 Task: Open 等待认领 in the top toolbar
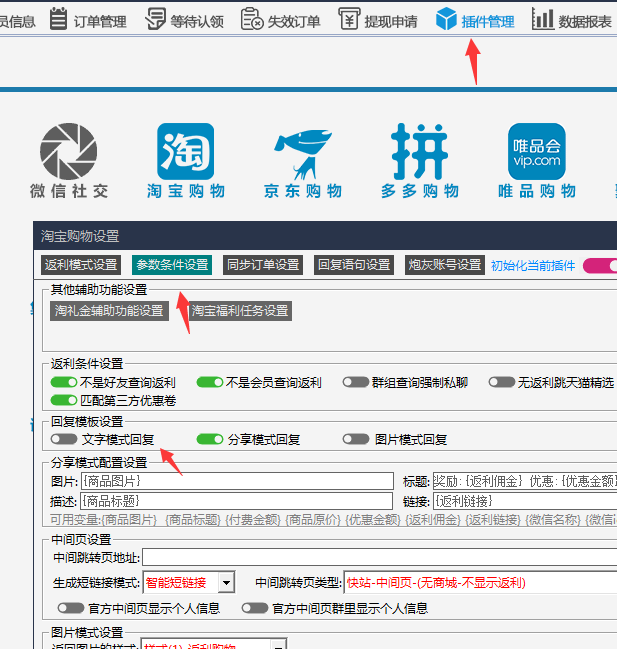(x=185, y=20)
